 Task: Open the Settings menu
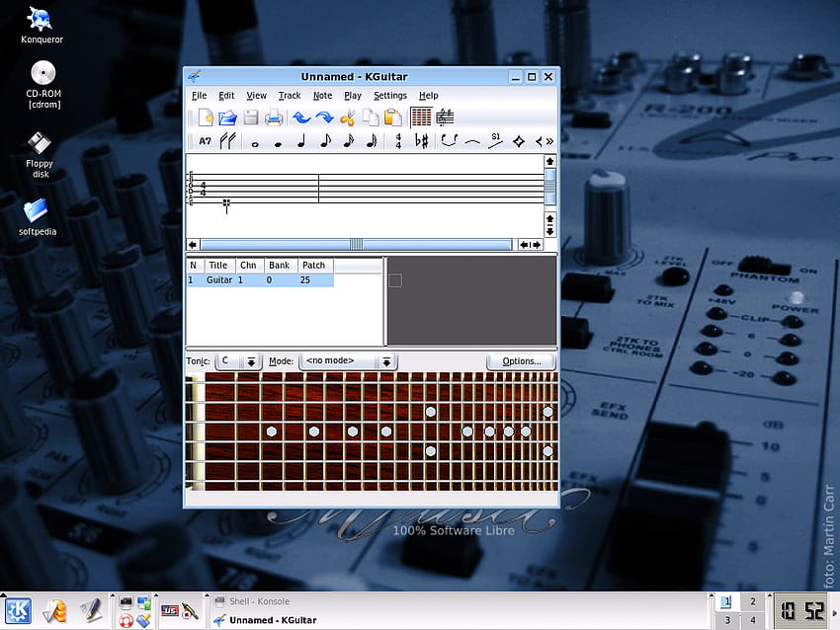coord(390,95)
